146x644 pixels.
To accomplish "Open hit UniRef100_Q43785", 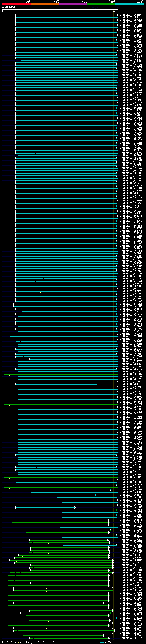I will [x=131, y=98].
